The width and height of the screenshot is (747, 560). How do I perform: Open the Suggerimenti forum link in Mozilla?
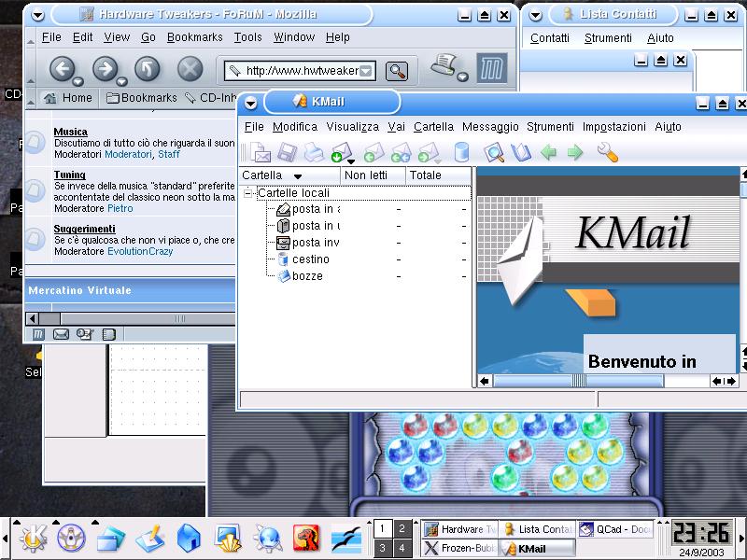84,229
